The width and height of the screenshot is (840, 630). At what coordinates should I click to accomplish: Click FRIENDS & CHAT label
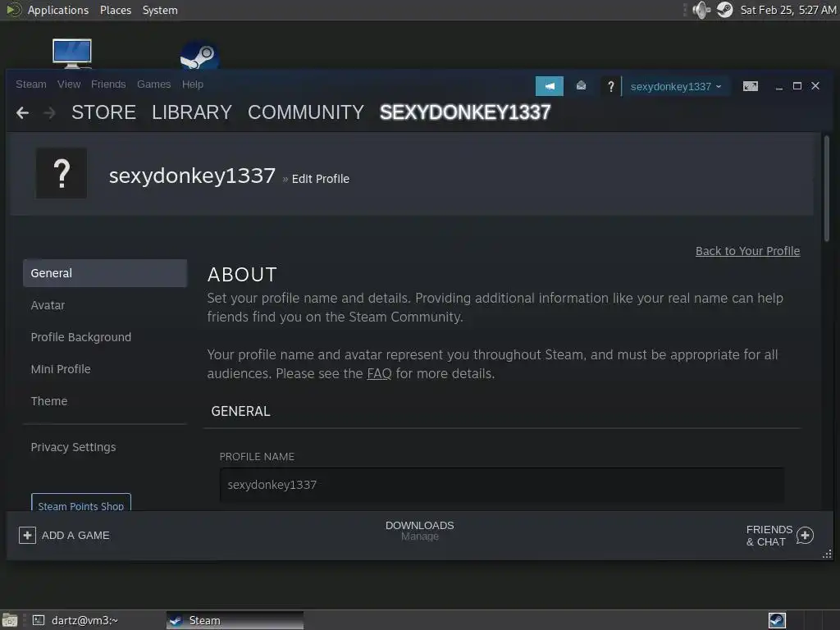coord(769,536)
